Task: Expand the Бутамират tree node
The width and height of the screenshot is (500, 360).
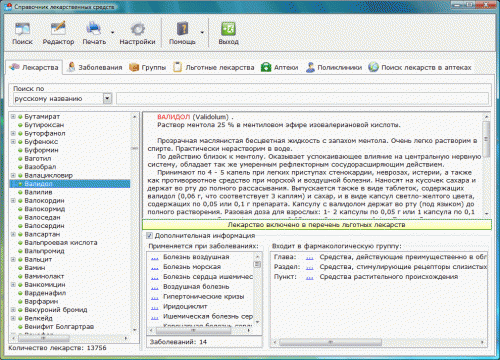Action: point(13,117)
